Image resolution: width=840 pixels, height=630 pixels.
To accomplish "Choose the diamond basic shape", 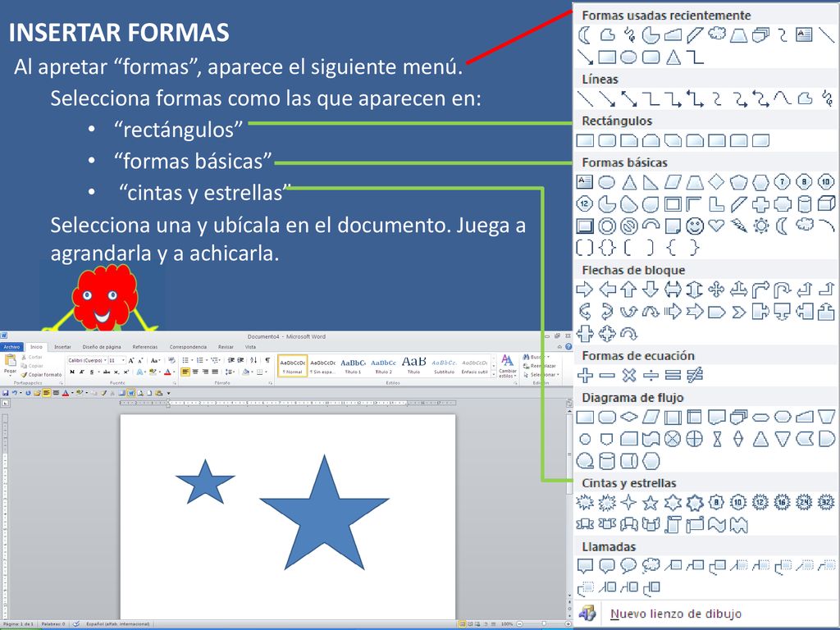I will (x=716, y=182).
